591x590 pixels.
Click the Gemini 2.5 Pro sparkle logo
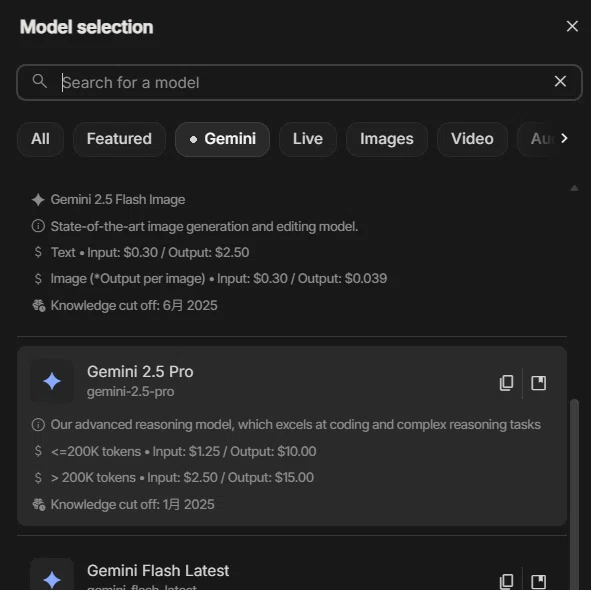click(x=52, y=381)
